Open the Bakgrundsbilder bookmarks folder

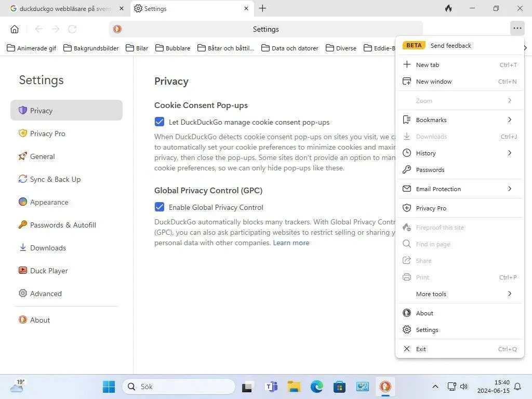point(91,48)
